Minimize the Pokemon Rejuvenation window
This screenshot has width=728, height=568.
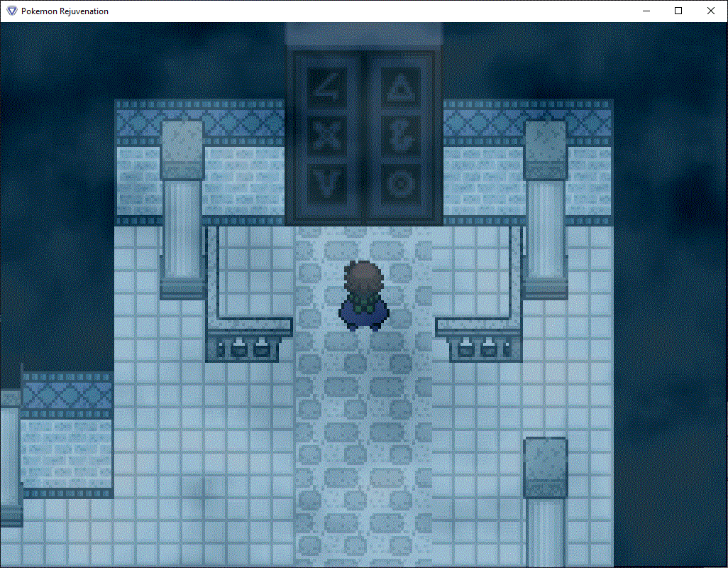(646, 11)
